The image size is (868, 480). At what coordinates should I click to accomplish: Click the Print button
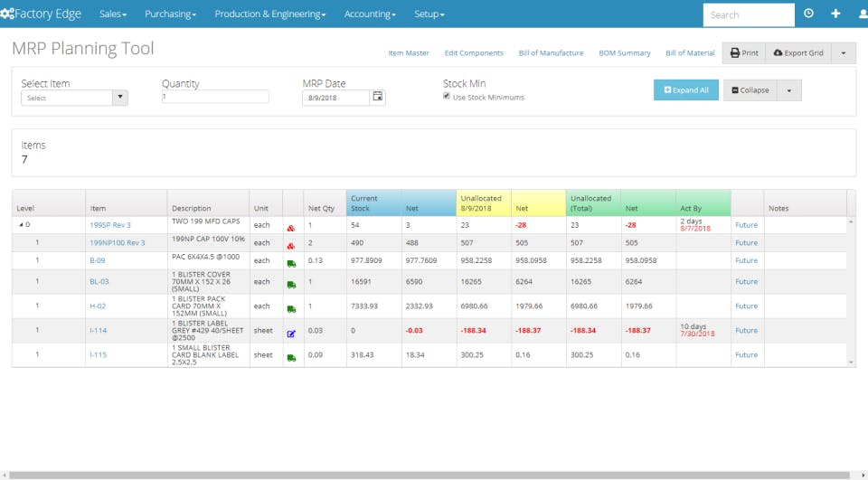(744, 53)
